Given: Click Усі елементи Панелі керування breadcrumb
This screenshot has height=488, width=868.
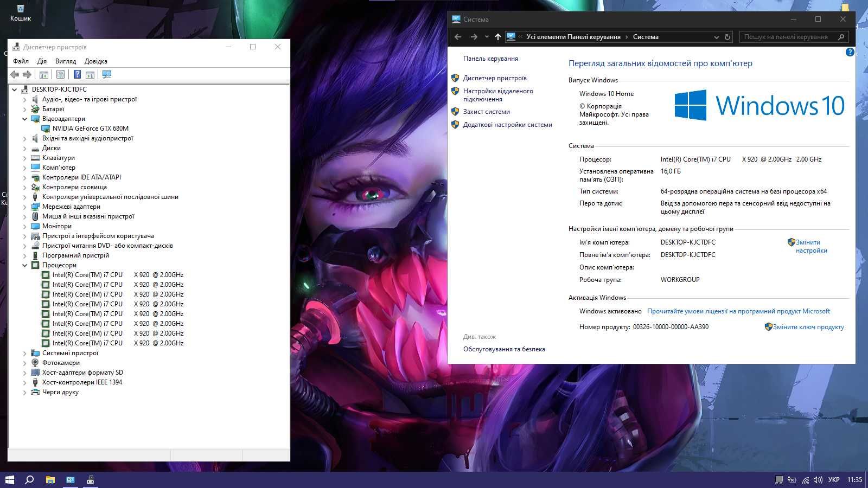Looking at the screenshot, I should (x=573, y=37).
